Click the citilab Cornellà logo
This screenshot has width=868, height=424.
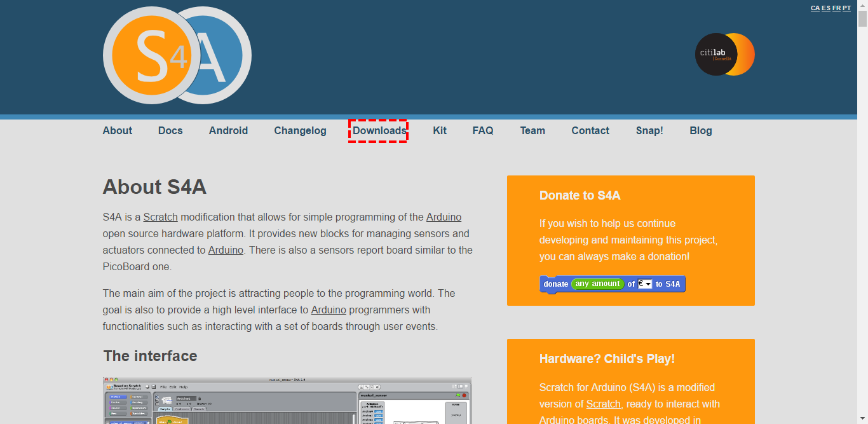(724, 54)
